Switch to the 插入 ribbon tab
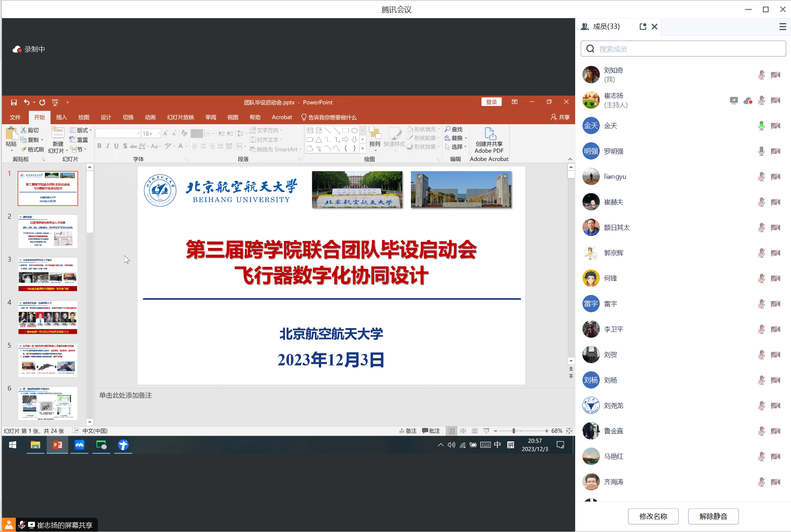 (x=61, y=117)
